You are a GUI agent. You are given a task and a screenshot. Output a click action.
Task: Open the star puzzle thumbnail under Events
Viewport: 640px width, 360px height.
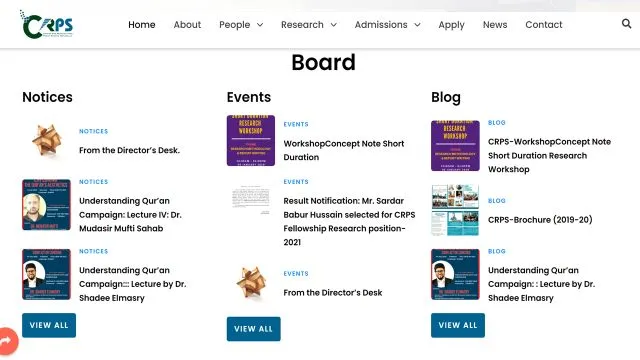pos(251,283)
